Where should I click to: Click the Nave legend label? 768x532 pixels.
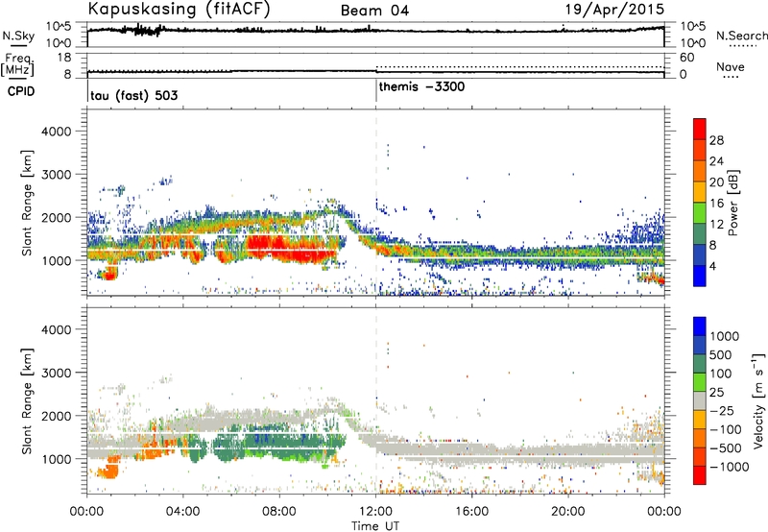click(x=731, y=67)
